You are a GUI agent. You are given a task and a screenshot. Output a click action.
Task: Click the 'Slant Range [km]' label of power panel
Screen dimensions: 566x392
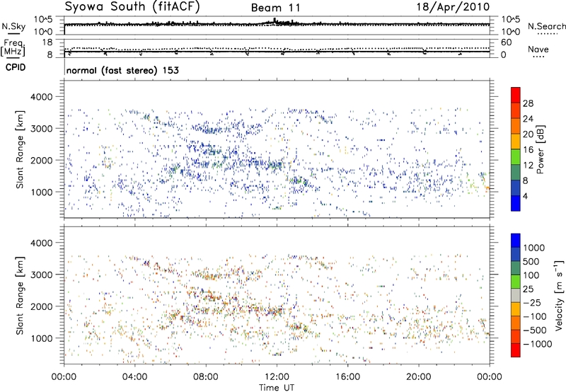coord(20,149)
